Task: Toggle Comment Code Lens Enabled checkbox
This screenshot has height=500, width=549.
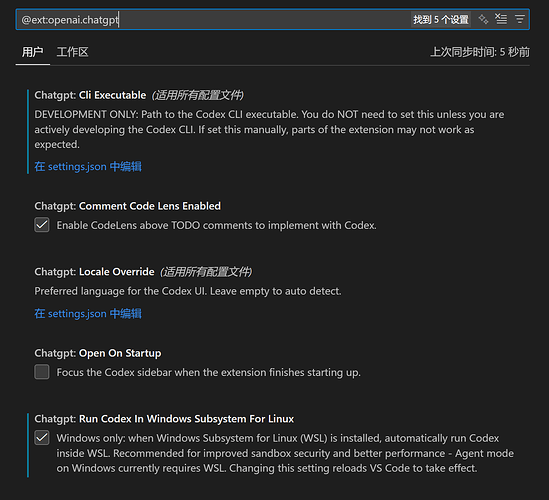Action: (42, 225)
